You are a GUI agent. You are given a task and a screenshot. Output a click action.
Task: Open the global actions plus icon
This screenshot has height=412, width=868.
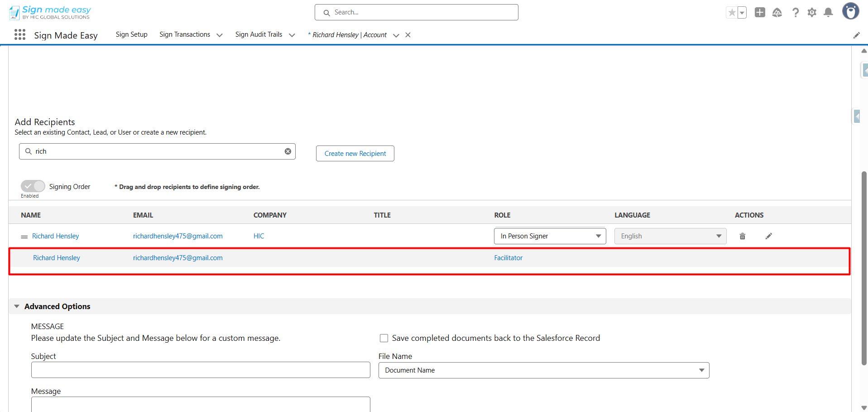click(760, 13)
